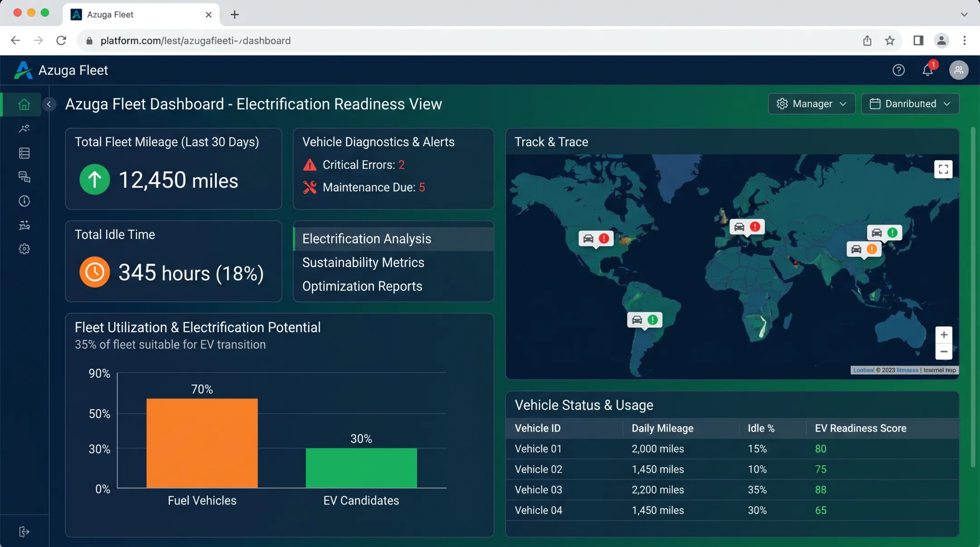
Task: Open the user avatar profile menu
Action: coord(959,70)
